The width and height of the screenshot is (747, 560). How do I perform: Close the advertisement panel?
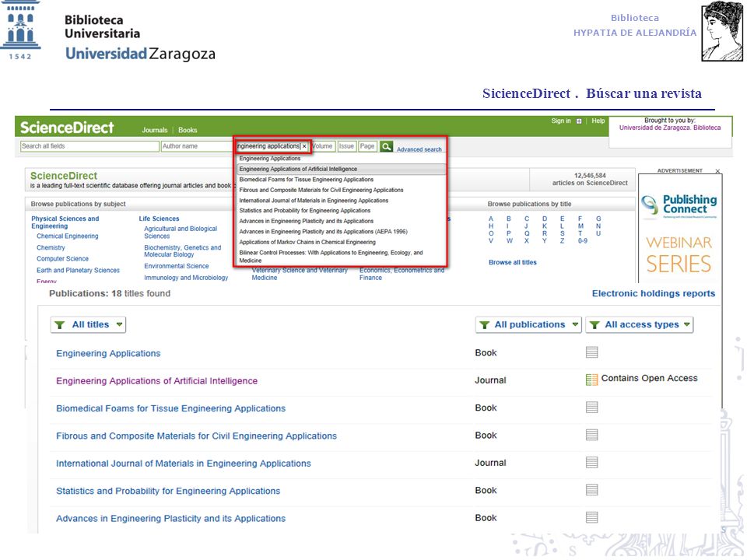point(717,171)
